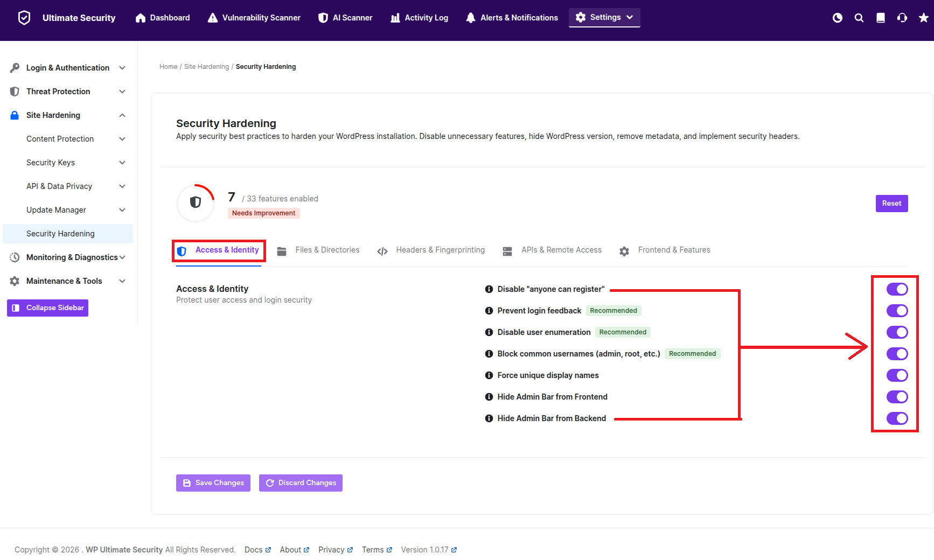
Task: Open the Settings dropdown menu
Action: [x=604, y=17]
